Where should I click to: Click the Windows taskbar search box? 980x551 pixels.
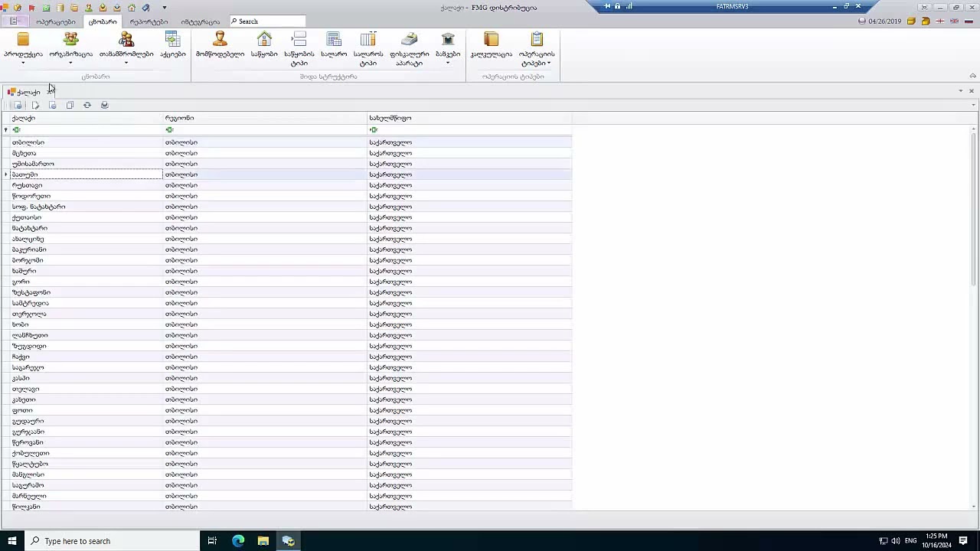(110, 541)
